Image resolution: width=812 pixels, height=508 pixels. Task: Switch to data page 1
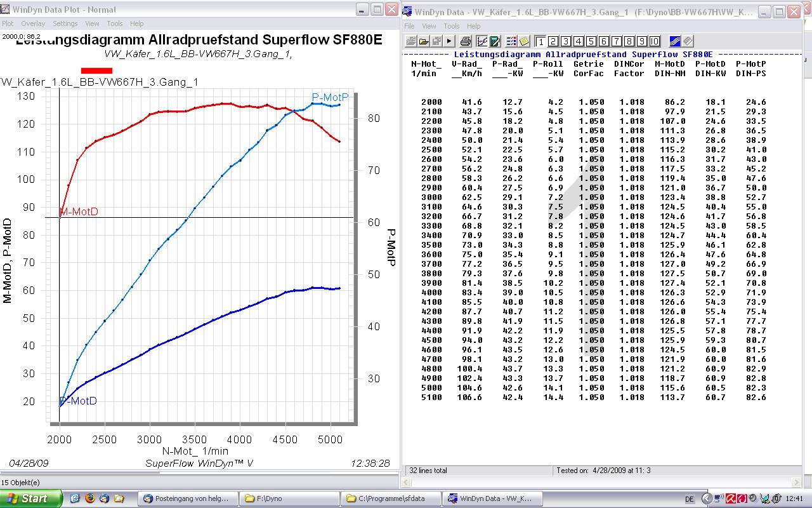[540, 41]
